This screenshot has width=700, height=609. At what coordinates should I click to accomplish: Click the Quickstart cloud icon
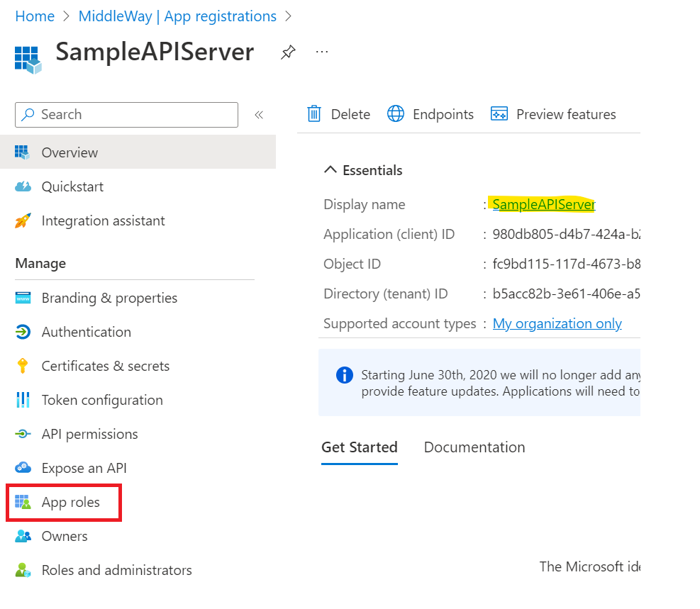click(x=23, y=186)
